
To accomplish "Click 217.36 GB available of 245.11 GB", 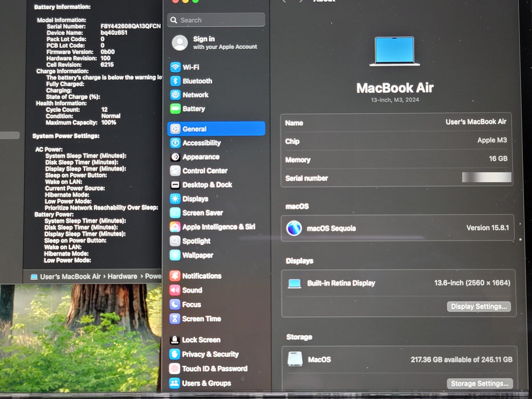I will click(461, 359).
